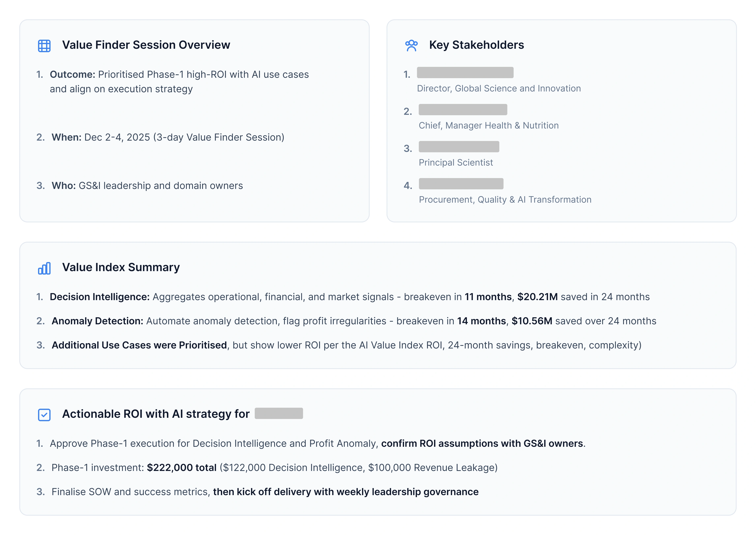Click the $222,000 total investment text
The image size is (756, 535).
tap(181, 468)
